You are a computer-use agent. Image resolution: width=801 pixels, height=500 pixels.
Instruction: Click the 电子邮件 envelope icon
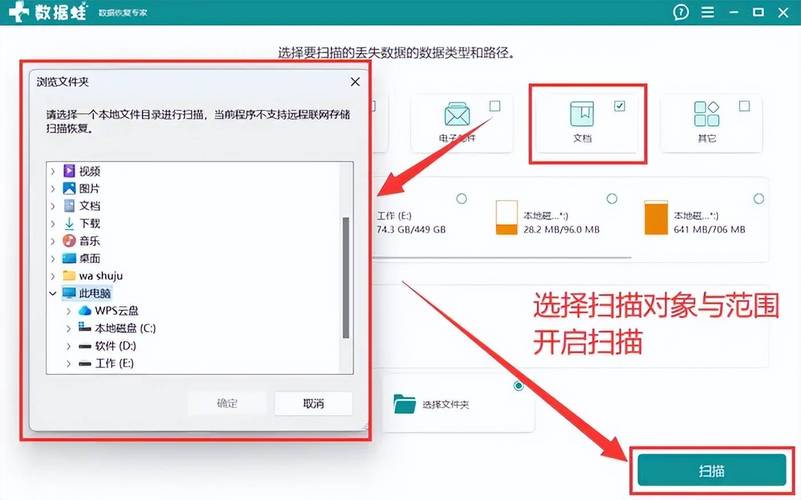(457, 113)
